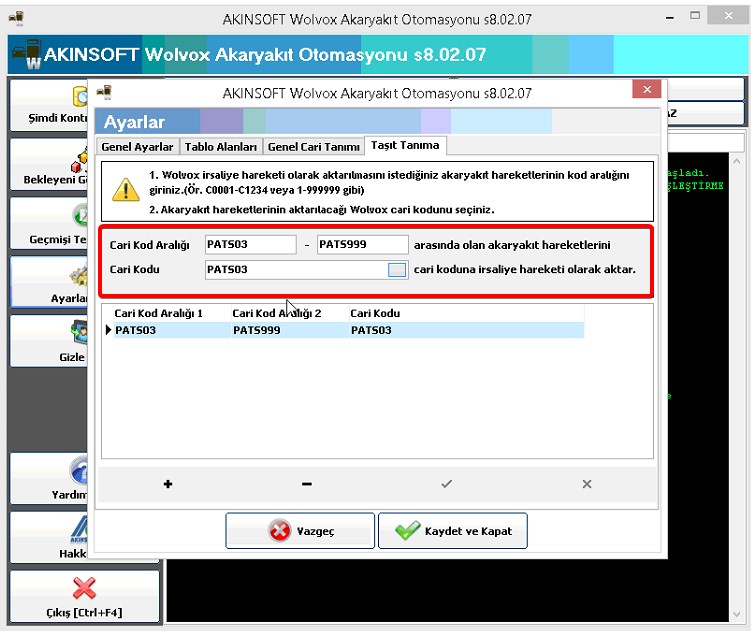Image resolution: width=751 pixels, height=631 pixels.
Task: Cancel the edit with the small x icon
Action: point(587,484)
